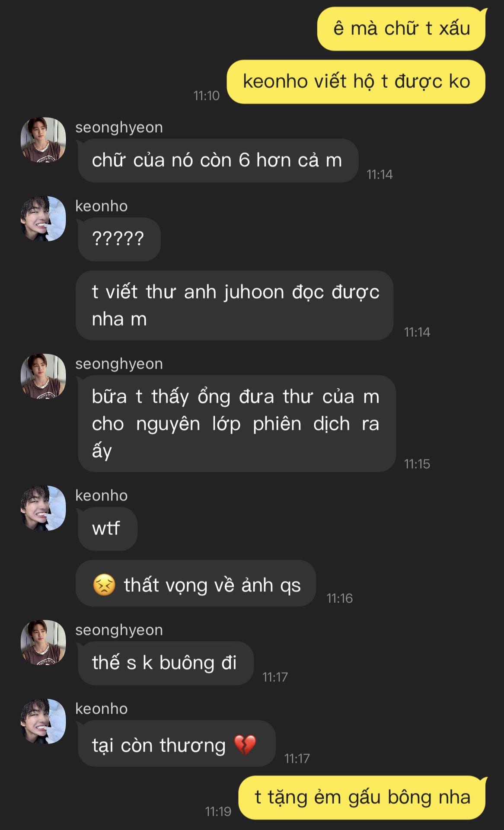This screenshot has height=830, width=504.
Task: Tap keonho's avatar beside 'tại còn thương'
Action: (x=43, y=721)
